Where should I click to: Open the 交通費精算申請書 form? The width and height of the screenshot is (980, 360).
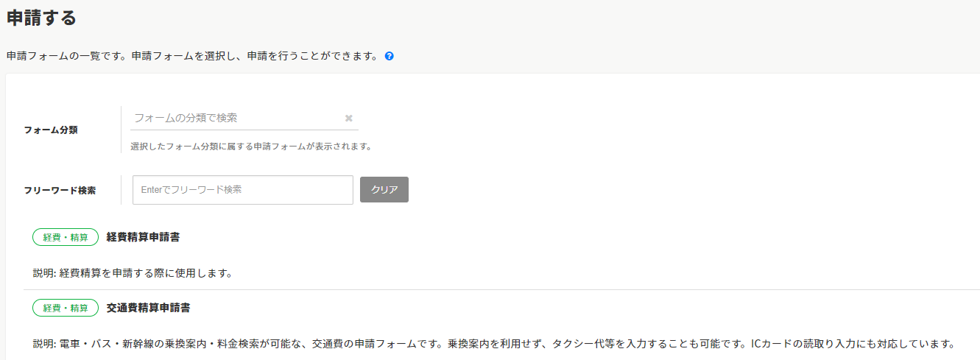point(148,308)
